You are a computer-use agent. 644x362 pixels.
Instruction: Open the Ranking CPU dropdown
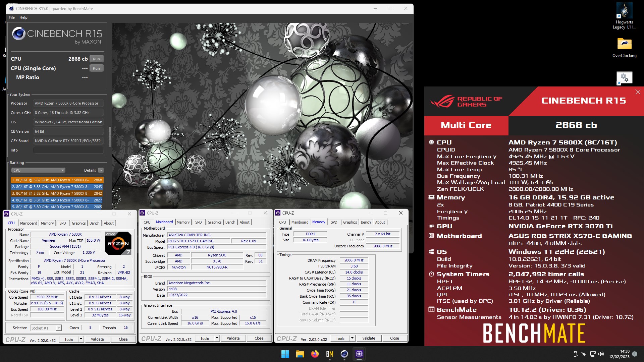coord(38,170)
